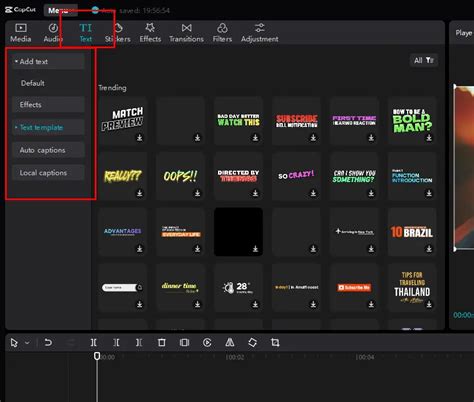Screen dimensions: 474x402
Task: Download the WATCH THIS template
Action: [x=255, y=137]
